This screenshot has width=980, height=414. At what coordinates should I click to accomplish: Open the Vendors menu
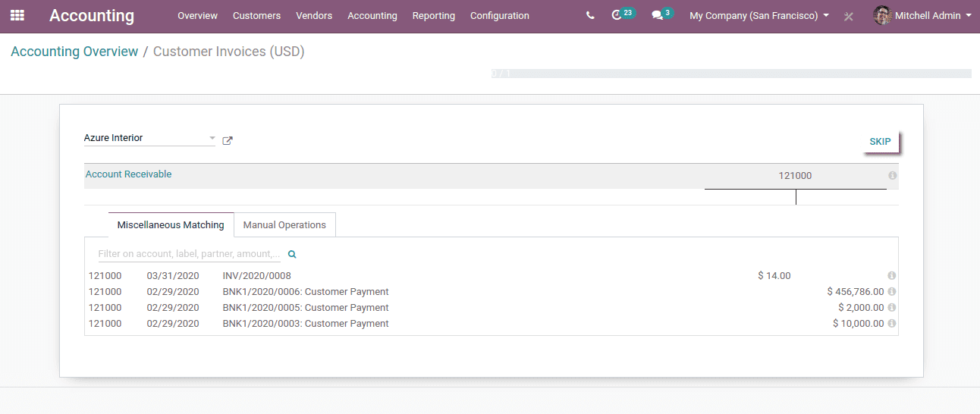click(x=314, y=15)
